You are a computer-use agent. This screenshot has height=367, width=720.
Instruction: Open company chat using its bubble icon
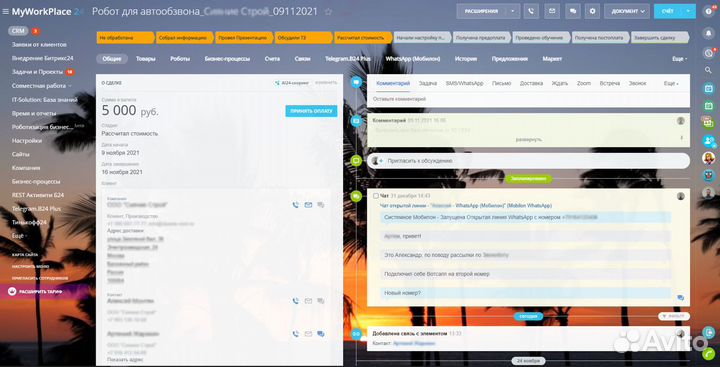point(321,205)
